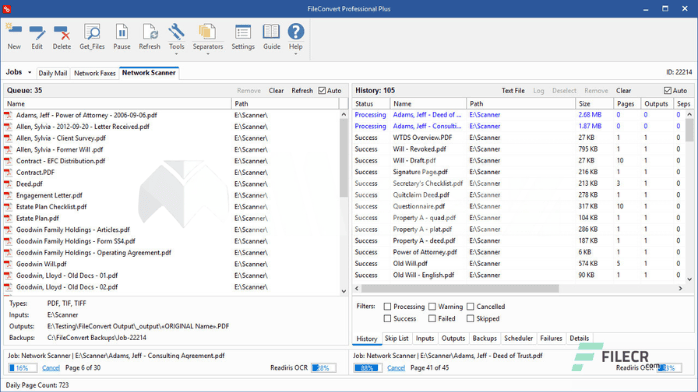Expand the arrow under Help
This screenshot has height=392, width=698.
(x=296, y=54)
